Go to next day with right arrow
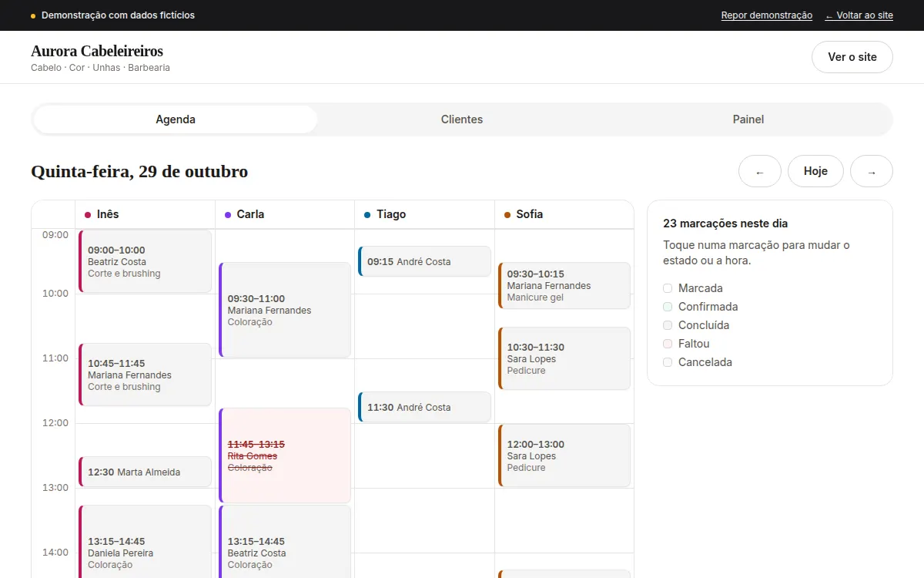The image size is (924, 578). (x=872, y=171)
